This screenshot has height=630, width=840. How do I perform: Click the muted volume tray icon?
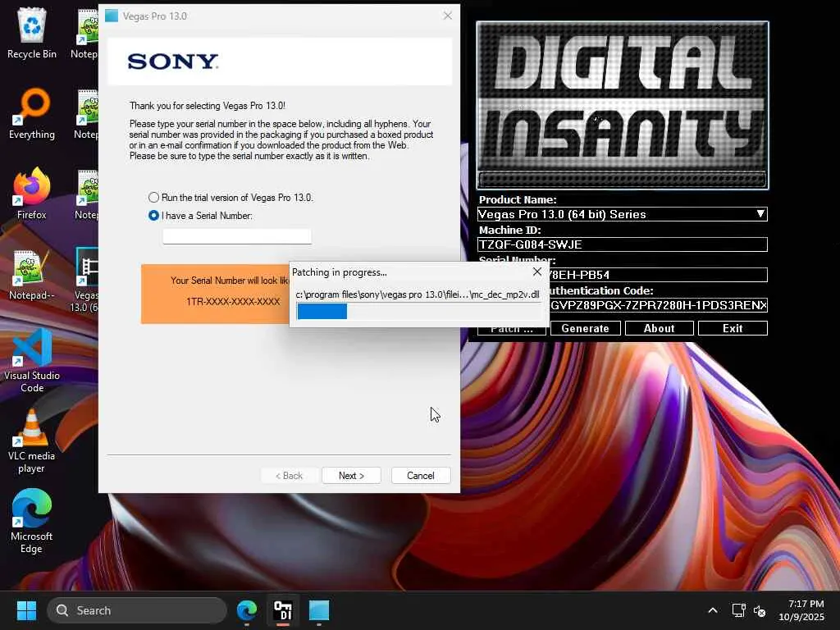tap(760, 610)
